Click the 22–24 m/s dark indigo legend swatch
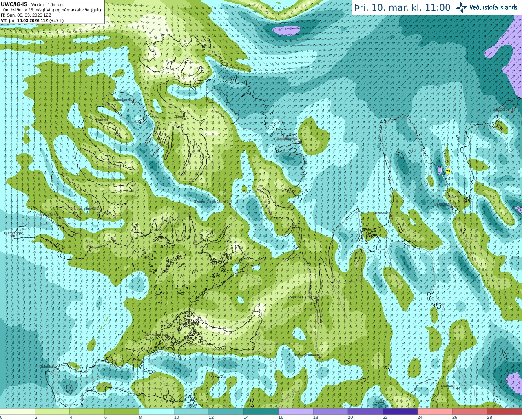Screen dimensions: 522x420 click(400, 411)
